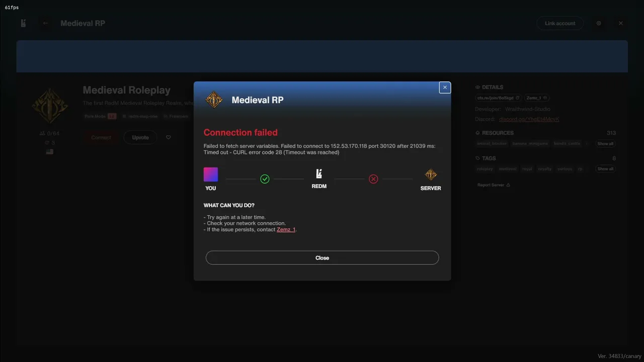Click the Wraithwind-Studio developer name
644x362 pixels.
pos(528,109)
